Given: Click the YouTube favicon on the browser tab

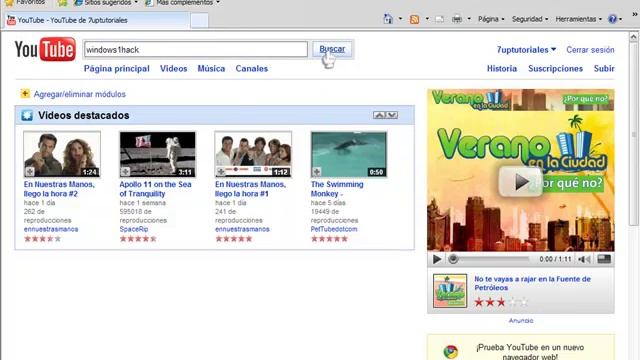Looking at the screenshot, I should tap(11, 20).
